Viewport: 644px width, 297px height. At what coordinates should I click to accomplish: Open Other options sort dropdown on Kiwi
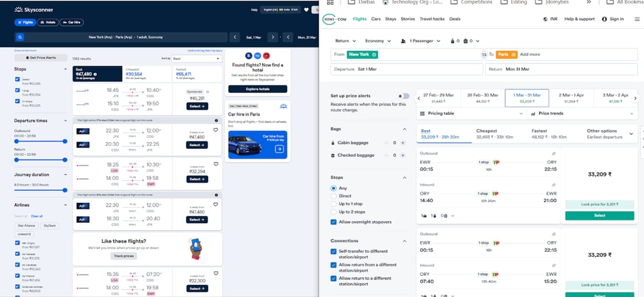click(609, 134)
